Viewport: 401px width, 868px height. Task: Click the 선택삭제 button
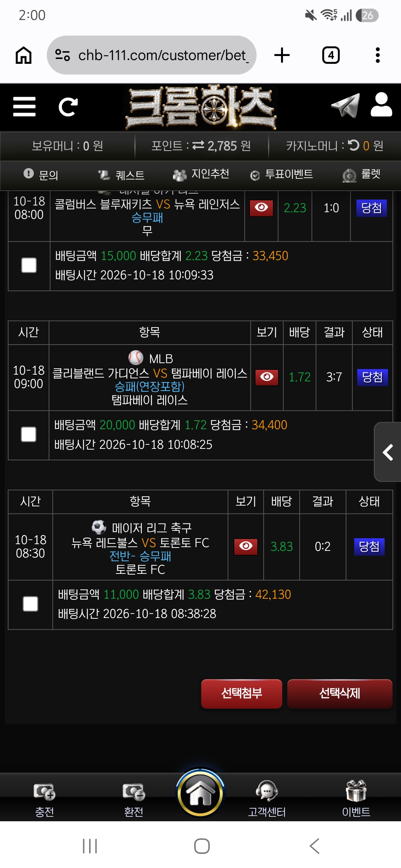coord(340,694)
